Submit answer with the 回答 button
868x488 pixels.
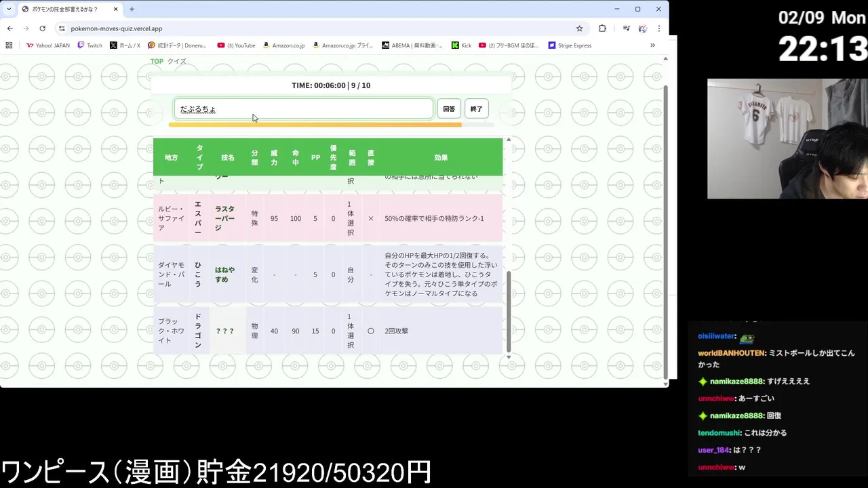pyautogui.click(x=449, y=108)
